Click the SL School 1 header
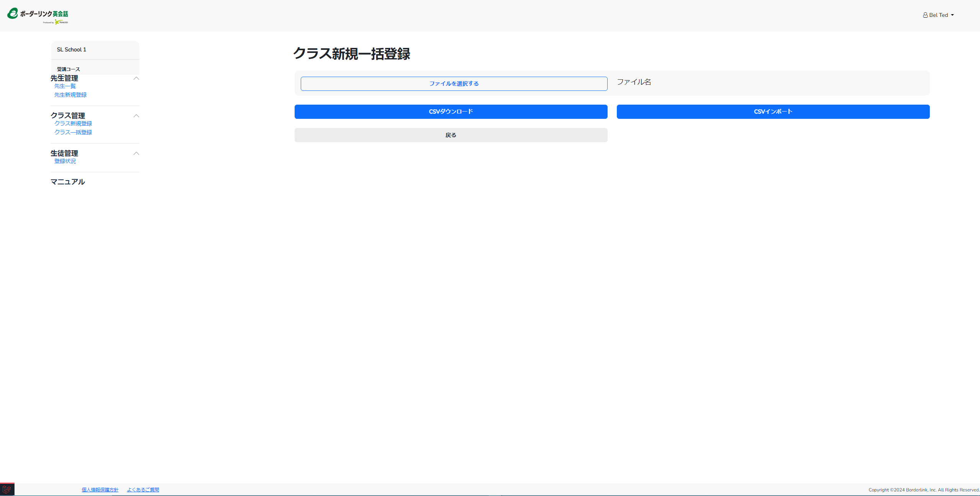 pos(72,50)
